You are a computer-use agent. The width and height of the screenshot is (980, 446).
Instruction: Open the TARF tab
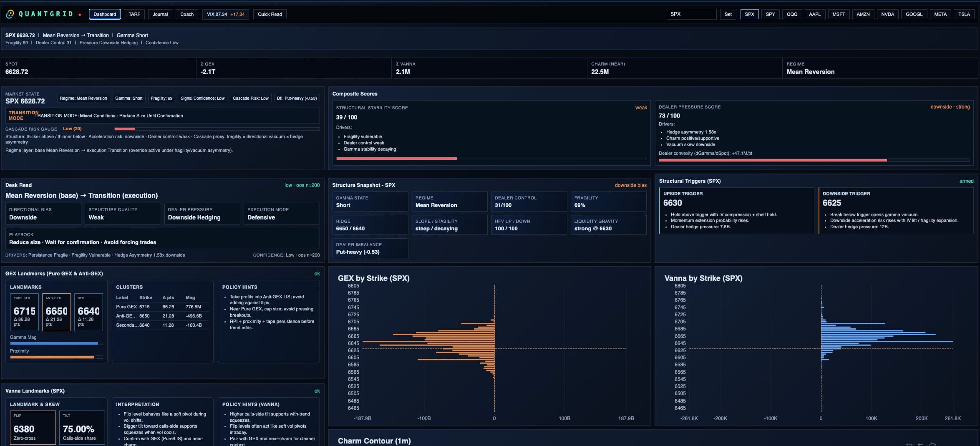134,14
